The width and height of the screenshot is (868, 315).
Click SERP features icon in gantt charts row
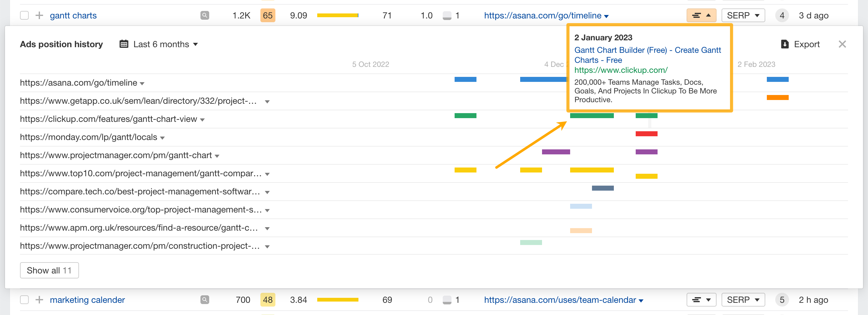[x=447, y=16]
